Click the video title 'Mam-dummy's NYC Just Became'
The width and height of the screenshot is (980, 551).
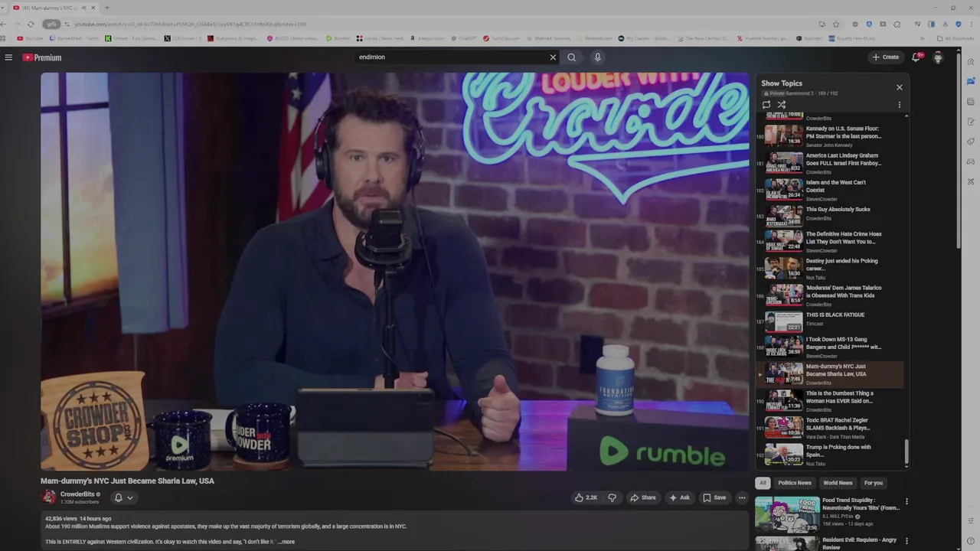click(127, 481)
